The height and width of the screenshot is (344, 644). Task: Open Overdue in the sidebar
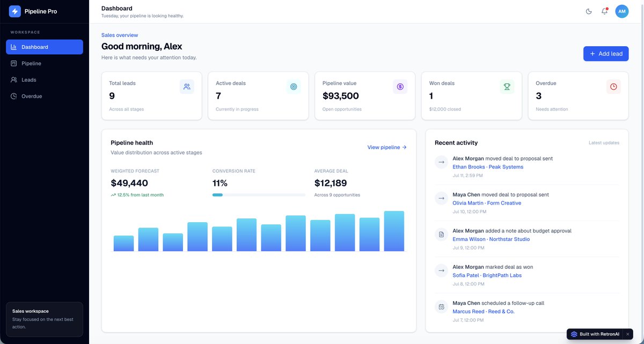click(45, 96)
